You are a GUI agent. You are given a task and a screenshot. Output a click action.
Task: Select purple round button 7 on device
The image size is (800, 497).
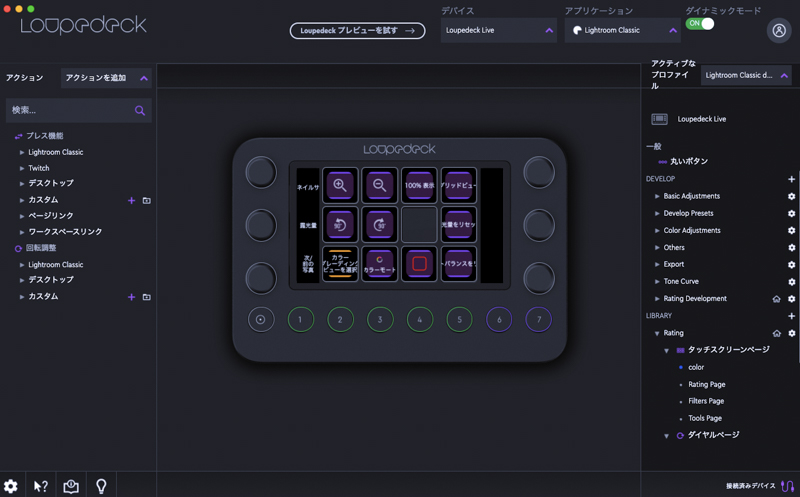coord(539,319)
